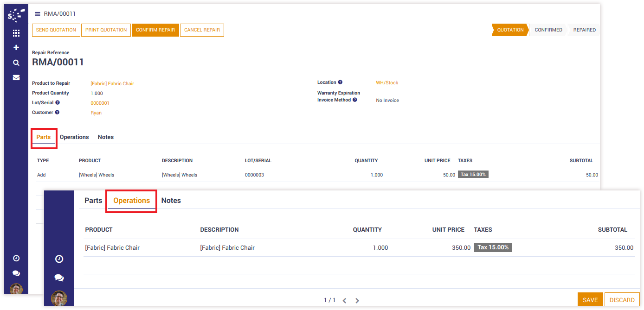Open the WH/Stock location link

(387, 83)
